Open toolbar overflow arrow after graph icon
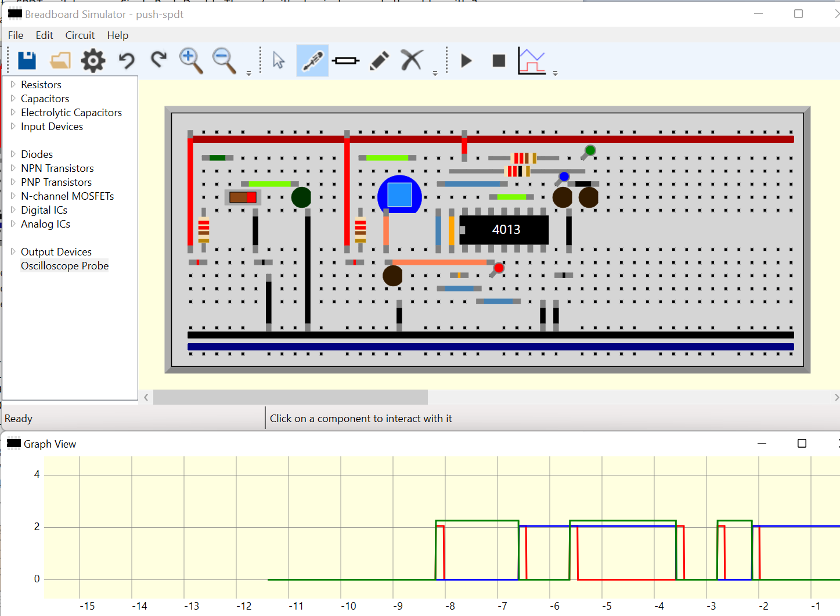 [x=555, y=73]
